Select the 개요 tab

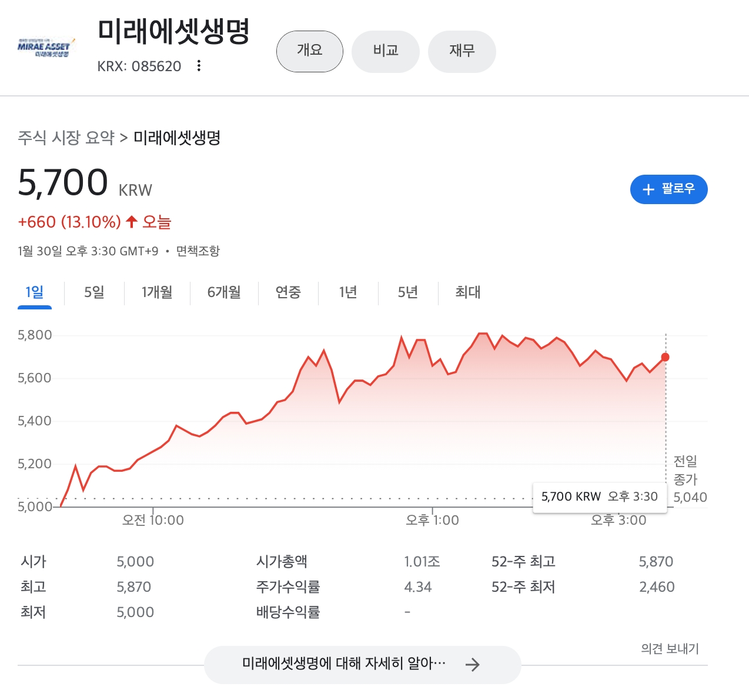310,51
